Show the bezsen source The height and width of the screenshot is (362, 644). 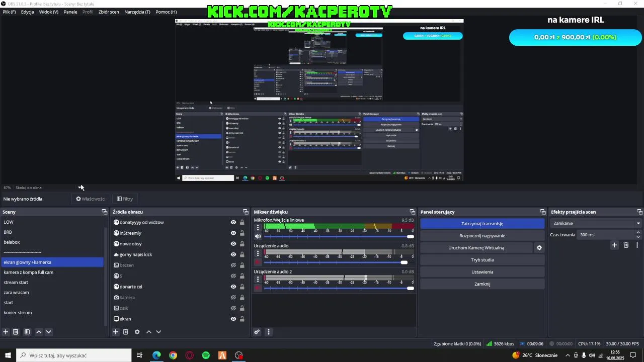click(233, 265)
